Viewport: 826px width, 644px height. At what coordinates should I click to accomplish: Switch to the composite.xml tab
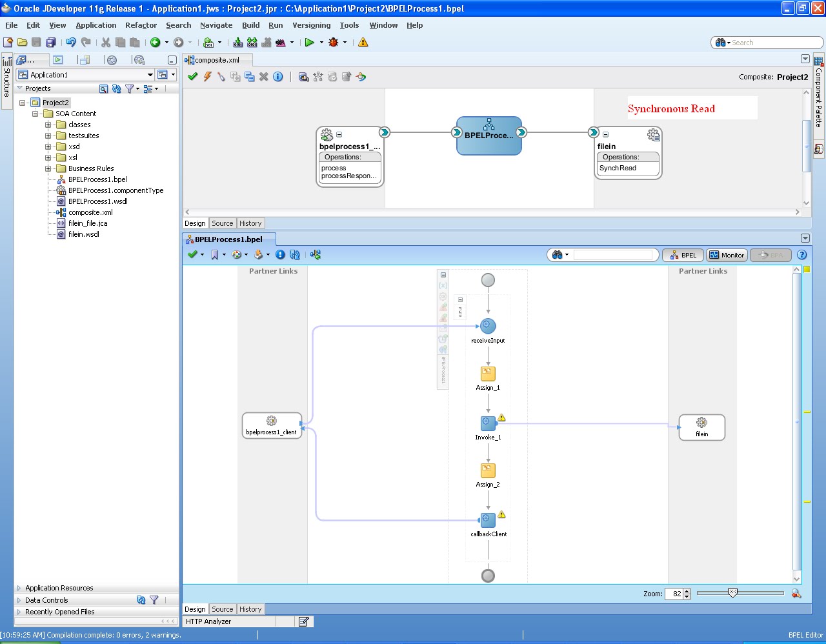[x=217, y=60]
